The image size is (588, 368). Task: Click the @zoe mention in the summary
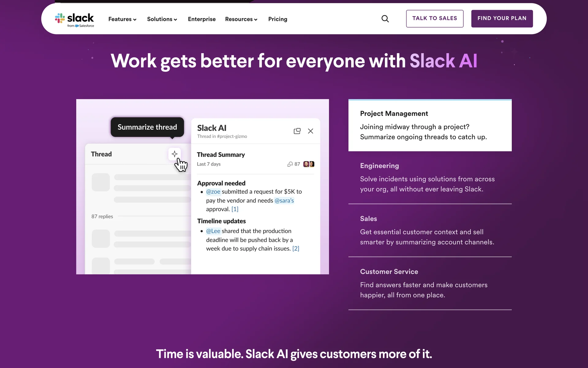pos(213,192)
